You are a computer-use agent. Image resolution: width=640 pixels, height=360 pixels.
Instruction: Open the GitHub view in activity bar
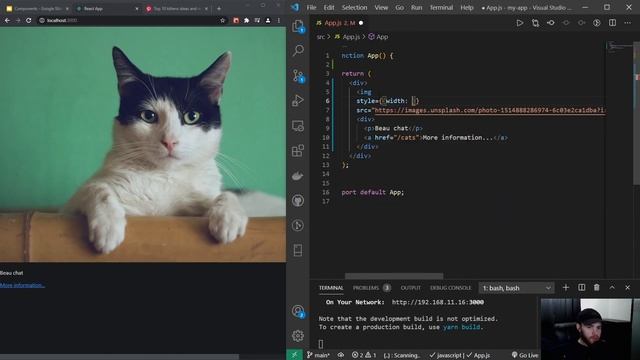point(298,200)
